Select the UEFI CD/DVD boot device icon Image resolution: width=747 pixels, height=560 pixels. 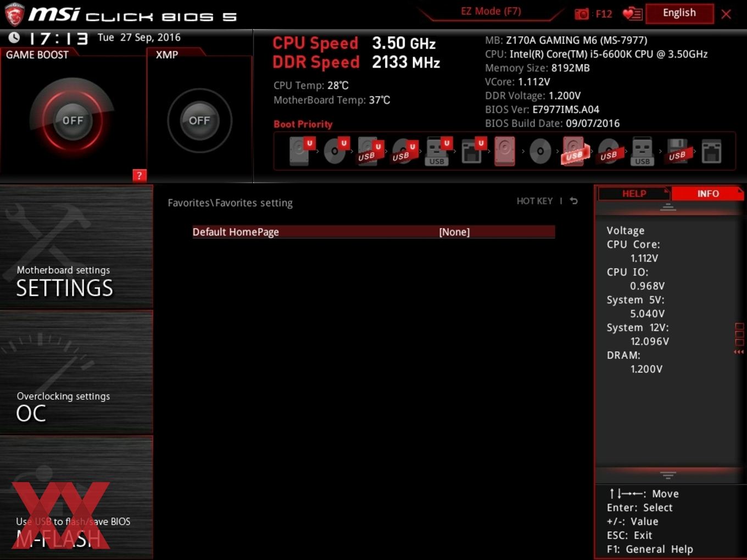336,151
